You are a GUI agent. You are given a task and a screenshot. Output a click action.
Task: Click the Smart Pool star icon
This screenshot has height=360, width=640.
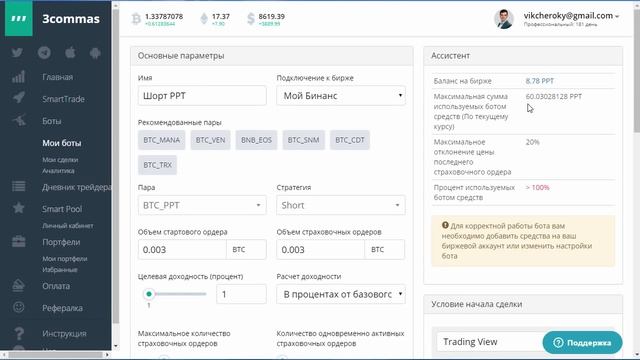pyautogui.click(x=18, y=208)
